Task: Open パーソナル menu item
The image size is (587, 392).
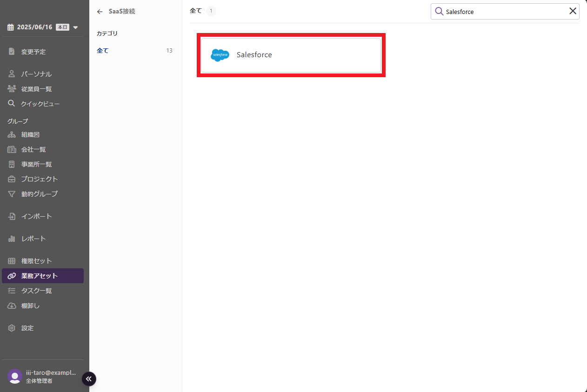Action: pos(36,74)
